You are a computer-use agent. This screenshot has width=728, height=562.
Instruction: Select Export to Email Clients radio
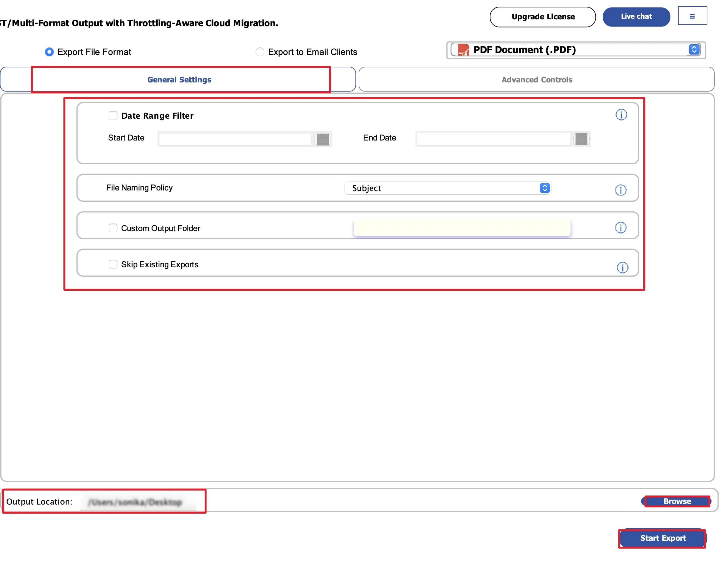coord(260,52)
